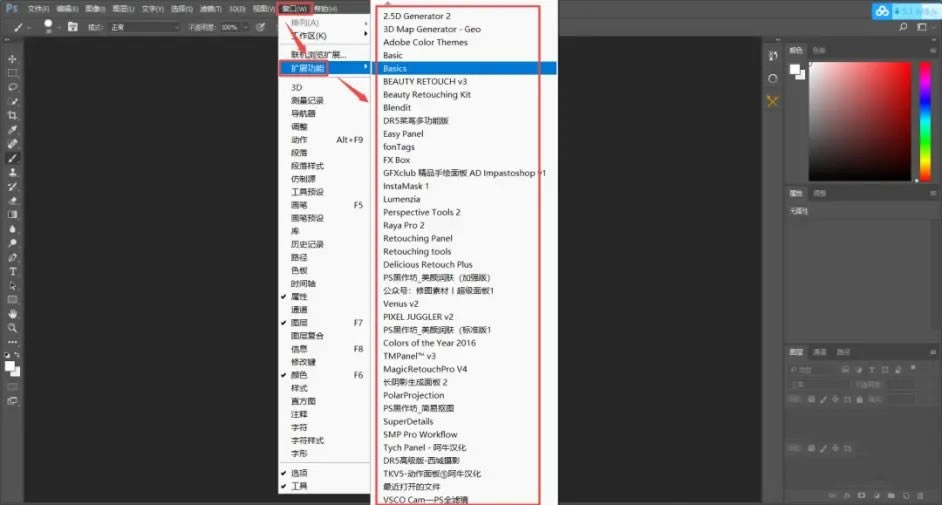Select the Gradient tool
942x505 pixels.
12,215
